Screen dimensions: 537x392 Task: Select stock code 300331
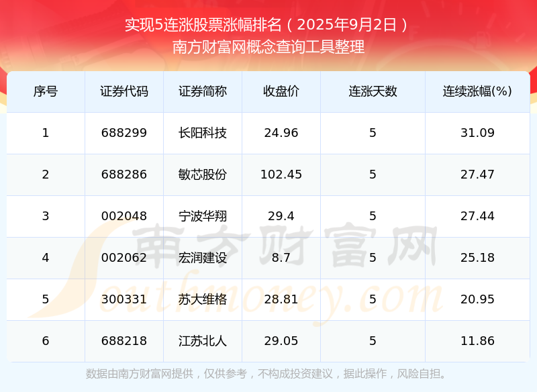coord(124,299)
